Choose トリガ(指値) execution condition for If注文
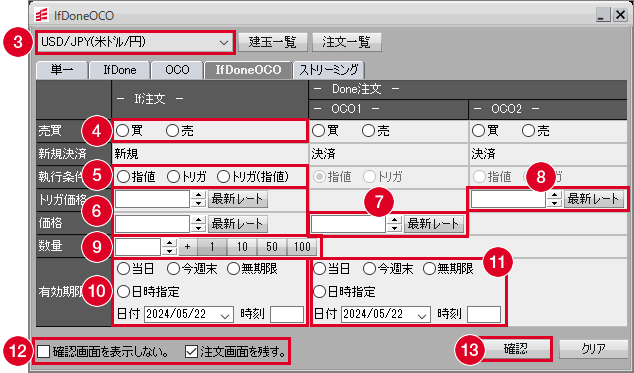Viewport: 634px width, 373px height. (x=224, y=177)
